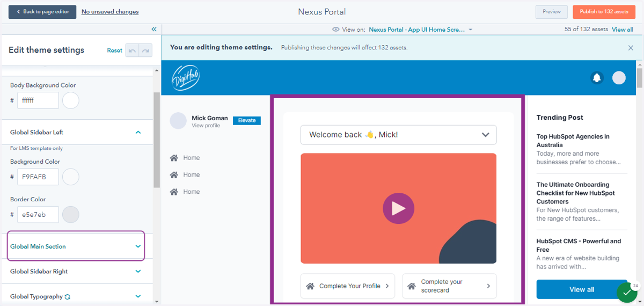Click the e5e7eb border color field
The height and width of the screenshot is (306, 644).
pyautogui.click(x=38, y=215)
